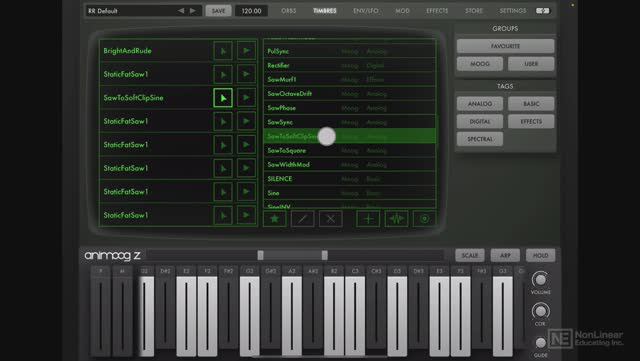This screenshot has width=640, height=361.
Task: Click the SAVE button
Action: (218, 11)
